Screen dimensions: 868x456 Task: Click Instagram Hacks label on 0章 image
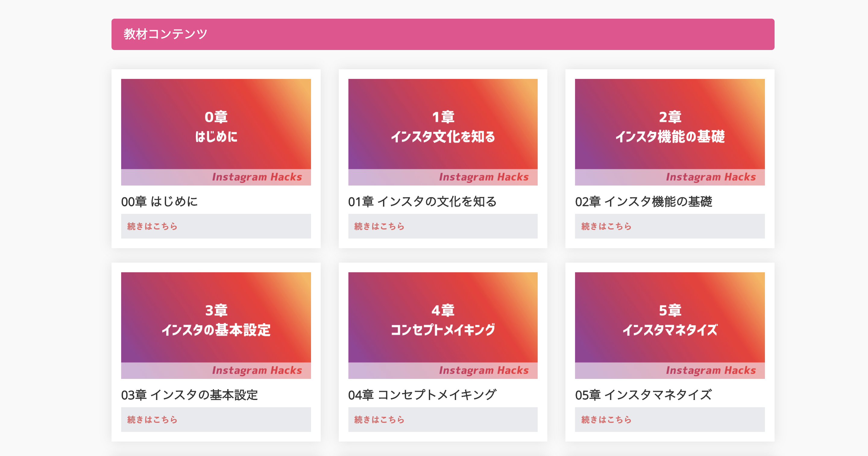coord(257,177)
